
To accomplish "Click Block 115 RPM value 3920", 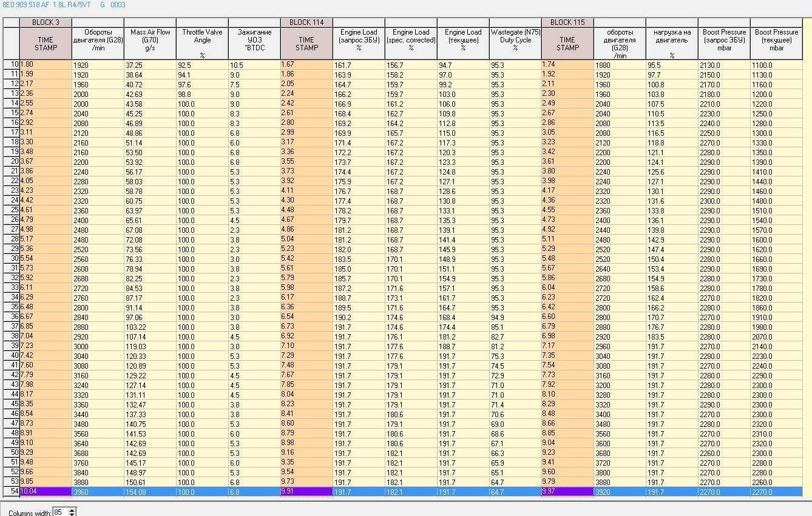I will [x=620, y=492].
